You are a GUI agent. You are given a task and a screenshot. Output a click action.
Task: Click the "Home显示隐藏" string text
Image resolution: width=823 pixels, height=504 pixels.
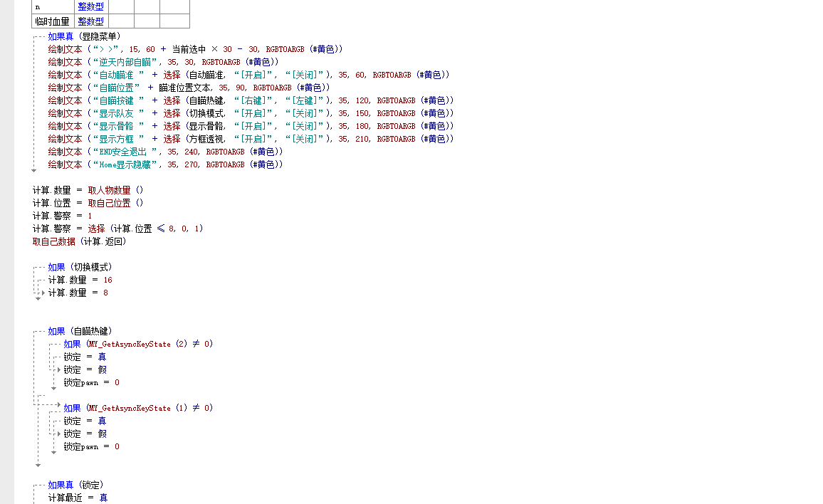click(x=127, y=164)
